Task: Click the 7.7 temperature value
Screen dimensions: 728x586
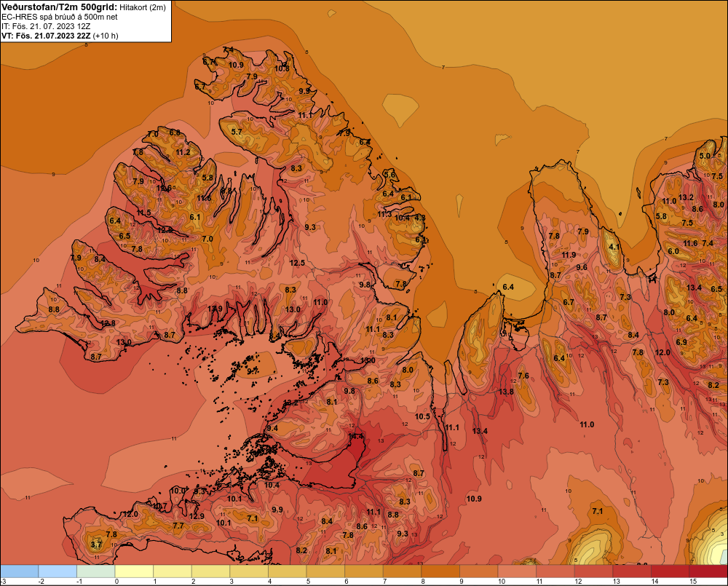Action: (x=178, y=526)
